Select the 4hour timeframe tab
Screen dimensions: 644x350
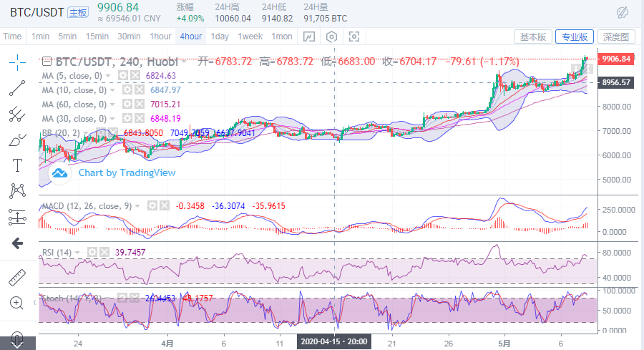pos(191,37)
